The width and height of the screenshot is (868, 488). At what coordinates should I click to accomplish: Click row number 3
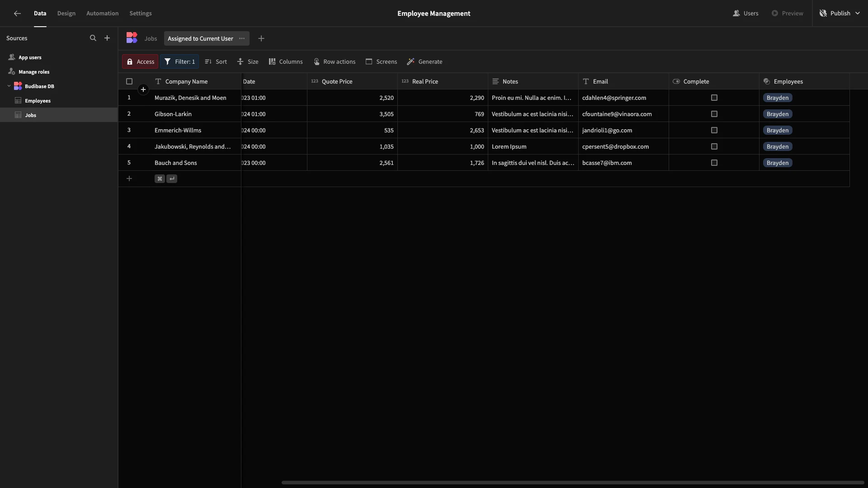[x=129, y=130]
